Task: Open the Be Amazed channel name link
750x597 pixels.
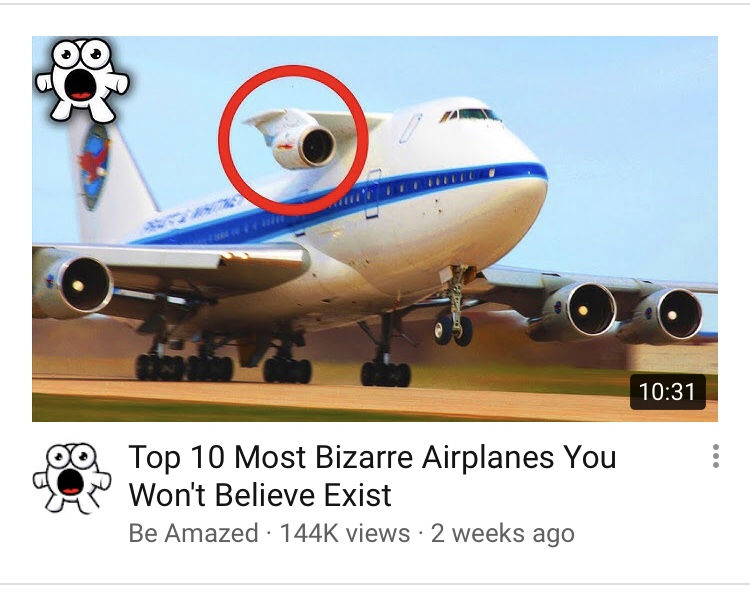Action: 193,533
